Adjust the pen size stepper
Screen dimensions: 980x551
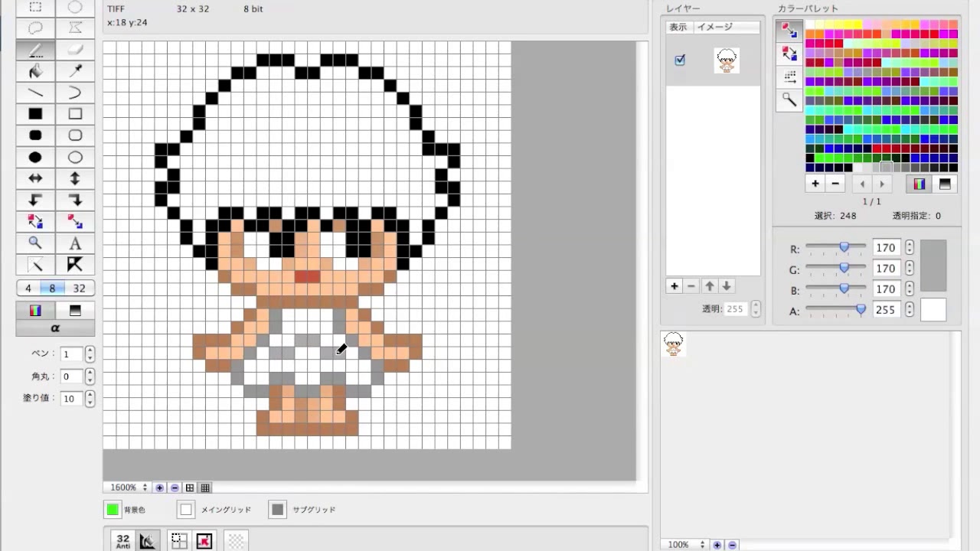point(90,354)
